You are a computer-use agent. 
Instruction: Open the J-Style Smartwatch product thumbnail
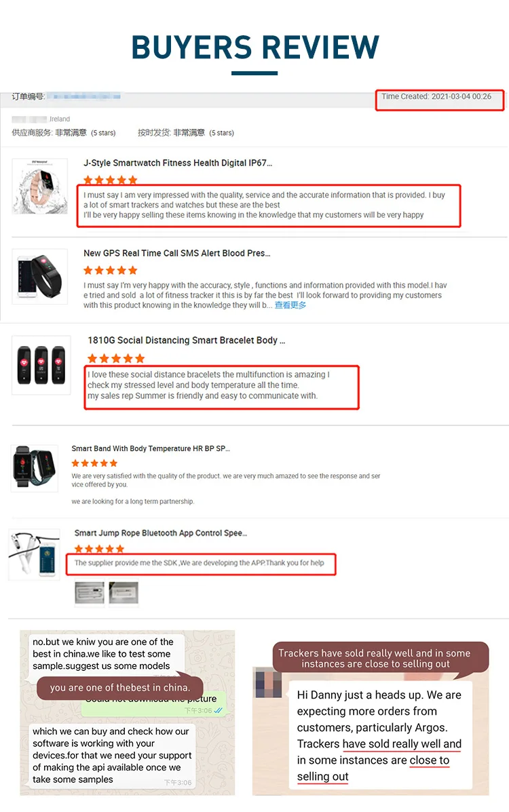40,187
